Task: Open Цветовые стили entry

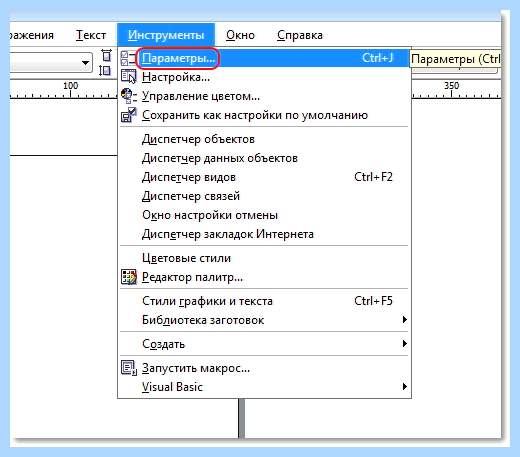Action: point(264,258)
